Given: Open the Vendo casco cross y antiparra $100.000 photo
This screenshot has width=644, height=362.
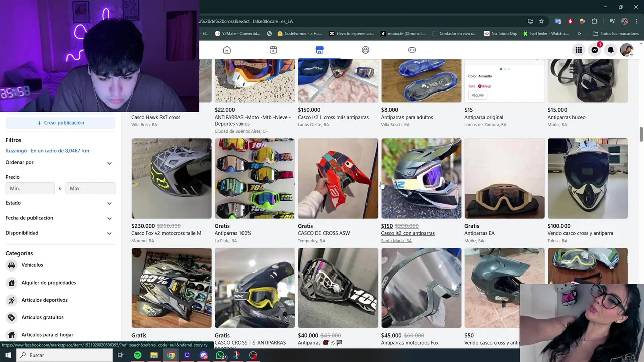Looking at the screenshot, I should 588,178.
